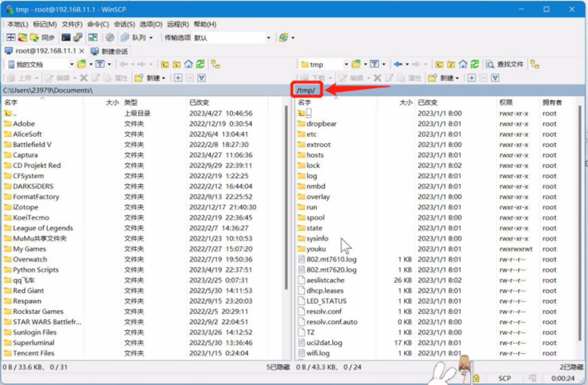Click local panel filter icon
This screenshot has width=588, height=385.
click(x=100, y=64)
